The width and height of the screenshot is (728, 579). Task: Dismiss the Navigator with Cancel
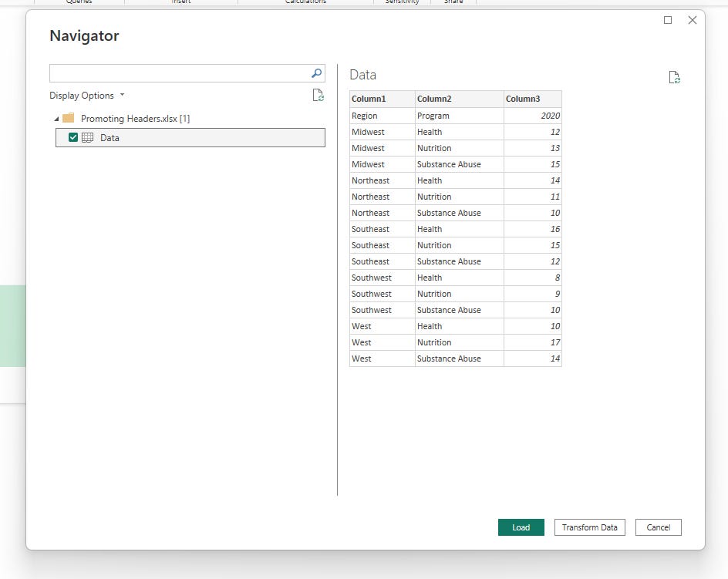(x=658, y=527)
